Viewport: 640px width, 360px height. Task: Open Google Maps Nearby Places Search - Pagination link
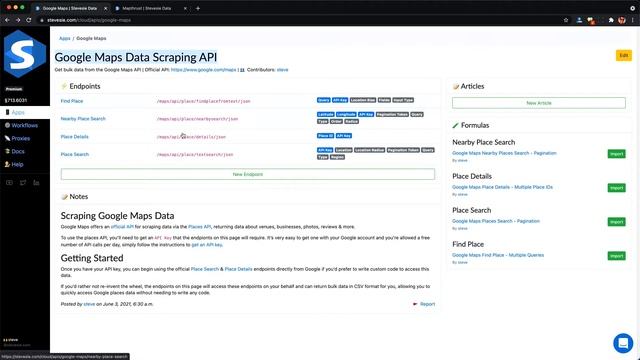(504, 153)
